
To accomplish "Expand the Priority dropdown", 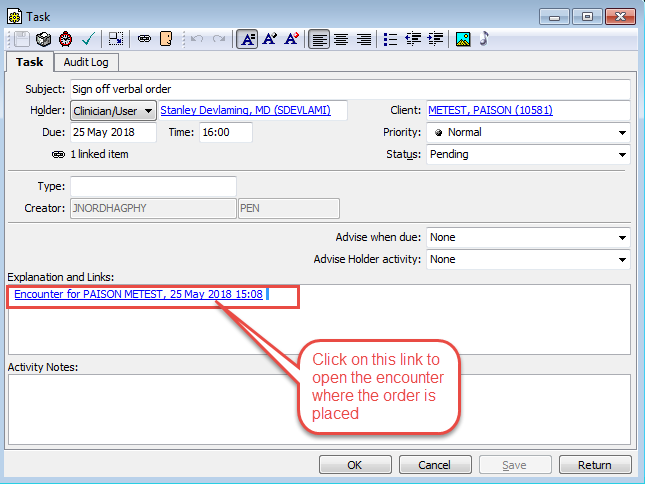I will pyautogui.click(x=621, y=132).
